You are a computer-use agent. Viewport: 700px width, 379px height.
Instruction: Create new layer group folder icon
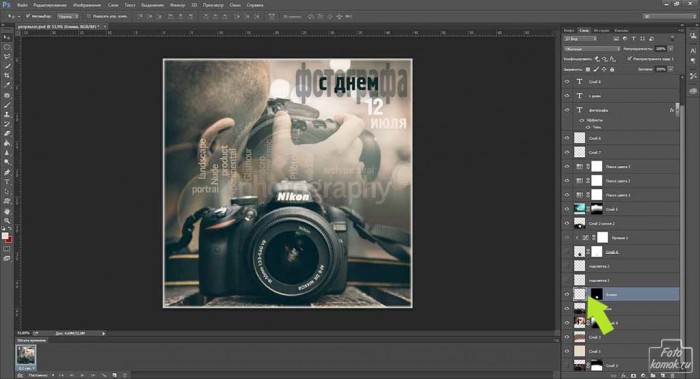[x=653, y=375]
